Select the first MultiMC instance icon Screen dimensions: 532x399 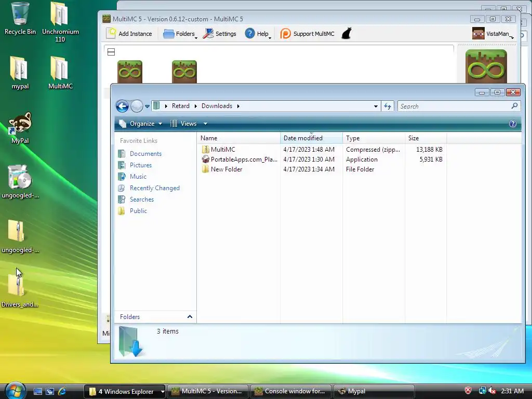[129, 72]
